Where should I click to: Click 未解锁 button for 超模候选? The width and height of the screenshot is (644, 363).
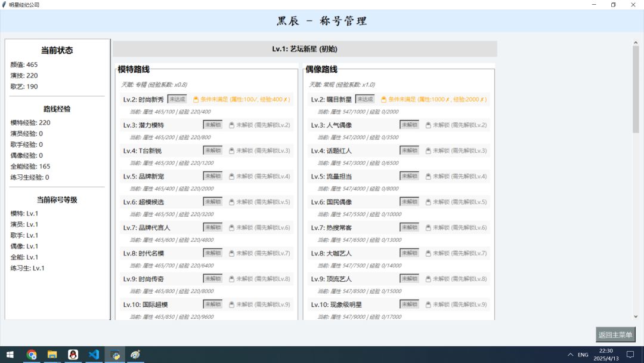pos(213,201)
